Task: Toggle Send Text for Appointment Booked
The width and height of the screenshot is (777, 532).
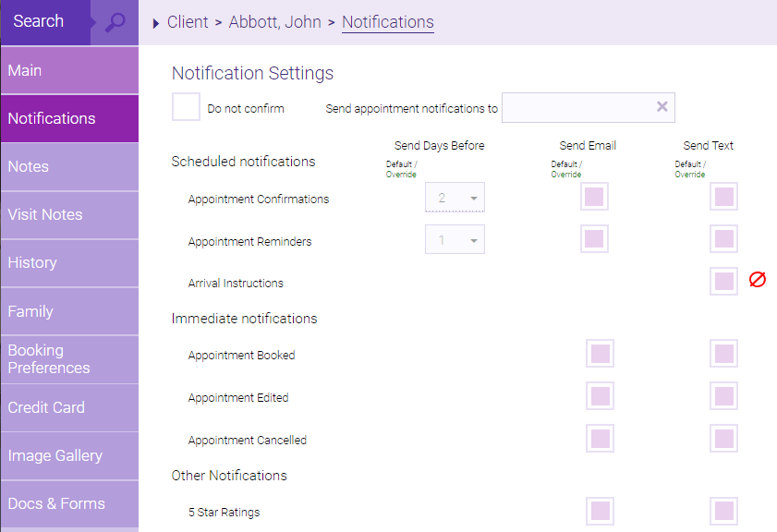Action: coord(723,353)
